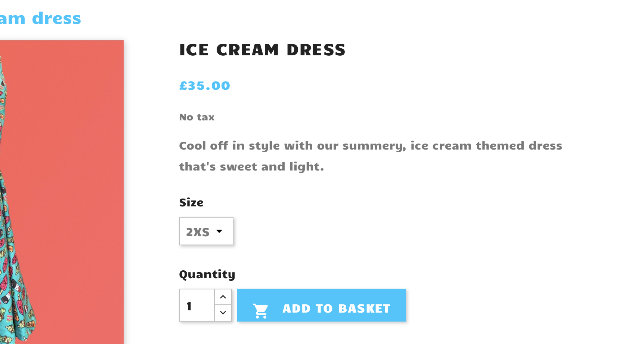644x344 pixels.
Task: Decrease quantity with the down arrow
Action: (x=223, y=313)
